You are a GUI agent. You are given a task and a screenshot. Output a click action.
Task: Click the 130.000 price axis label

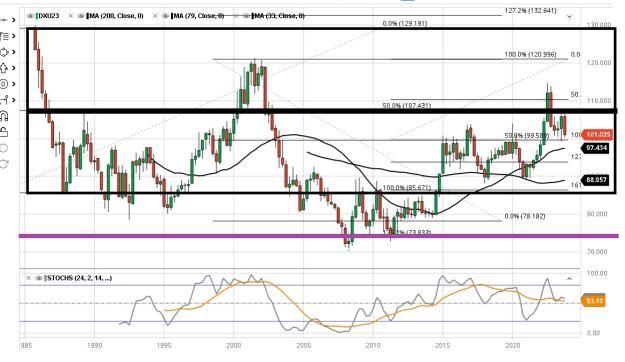599,25
